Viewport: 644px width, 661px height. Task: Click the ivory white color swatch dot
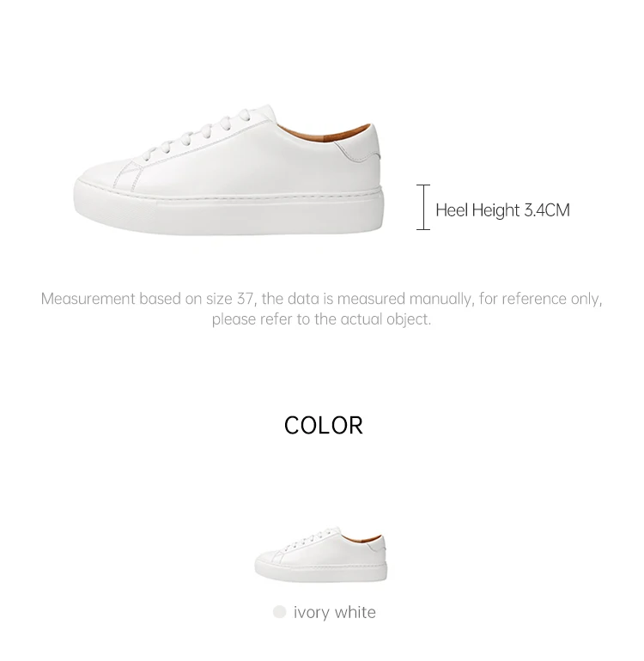coord(279,612)
